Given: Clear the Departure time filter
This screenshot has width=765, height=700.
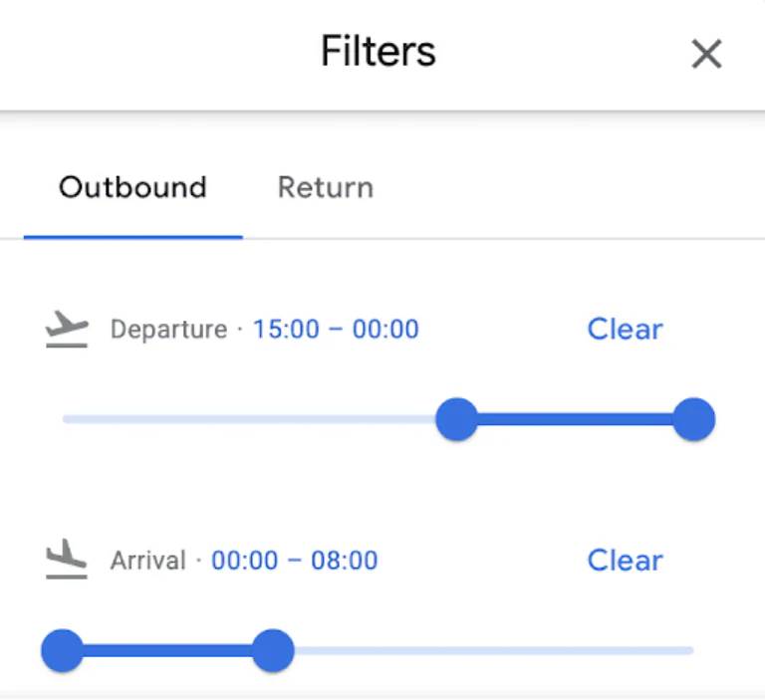Looking at the screenshot, I should pos(625,329).
